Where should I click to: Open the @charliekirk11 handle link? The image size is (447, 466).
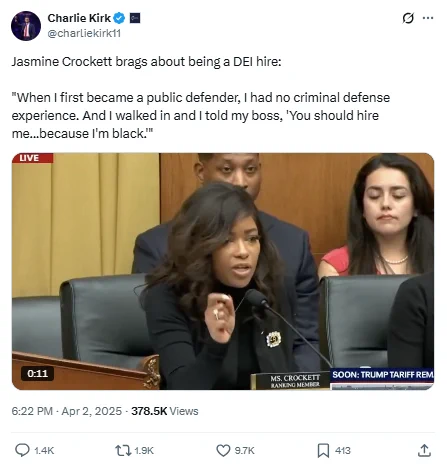[84, 33]
